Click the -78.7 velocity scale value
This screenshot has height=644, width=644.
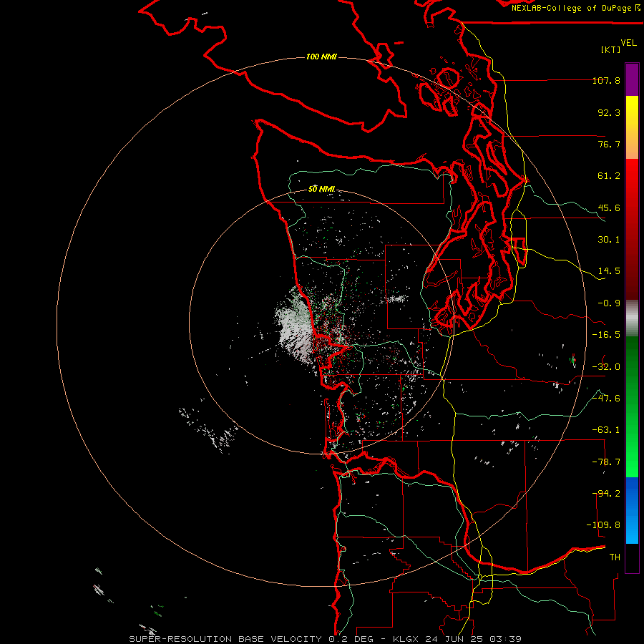tap(606, 462)
